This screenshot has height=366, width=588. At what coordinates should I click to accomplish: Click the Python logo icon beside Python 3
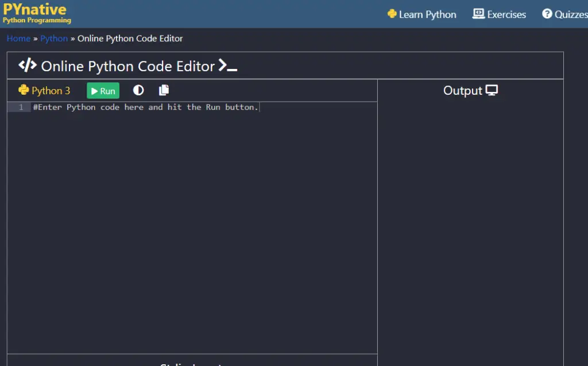[x=24, y=90]
